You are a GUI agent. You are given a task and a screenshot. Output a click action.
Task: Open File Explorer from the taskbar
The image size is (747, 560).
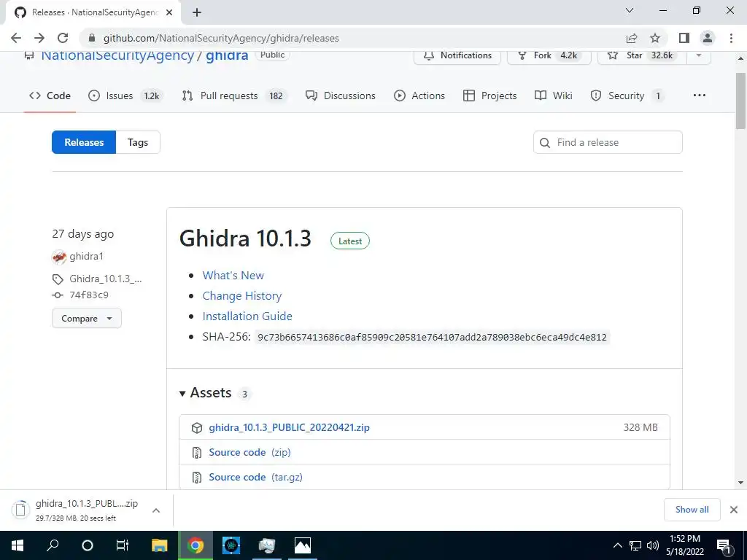(160, 545)
